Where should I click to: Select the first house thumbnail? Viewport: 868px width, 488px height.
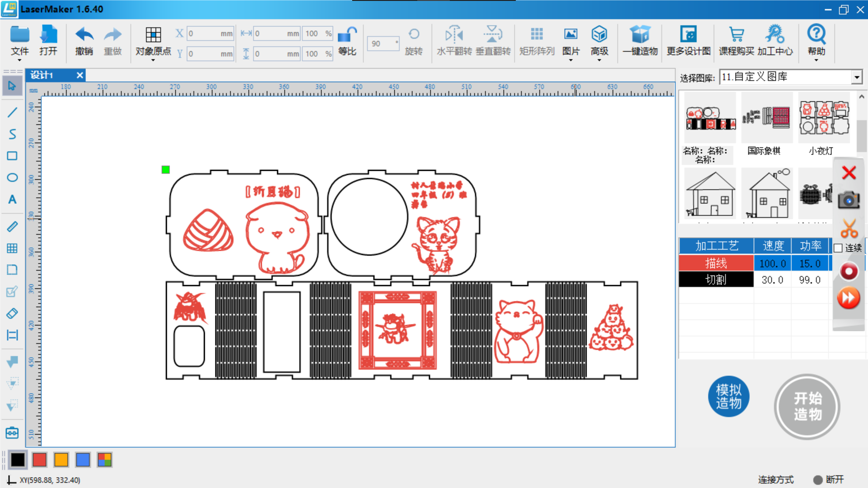710,193
